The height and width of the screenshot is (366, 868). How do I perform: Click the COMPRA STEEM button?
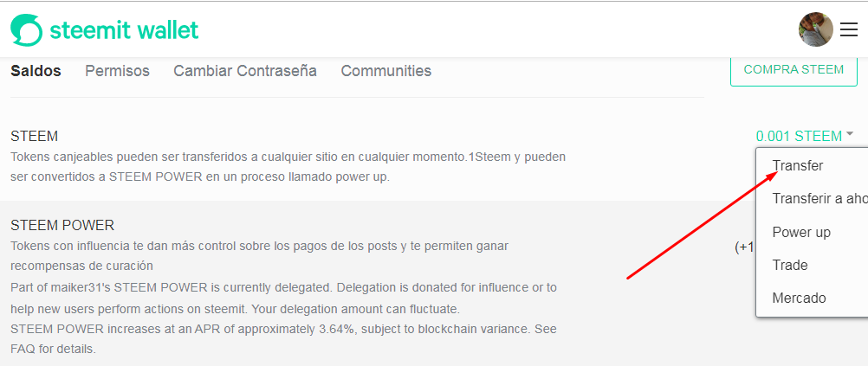click(794, 70)
